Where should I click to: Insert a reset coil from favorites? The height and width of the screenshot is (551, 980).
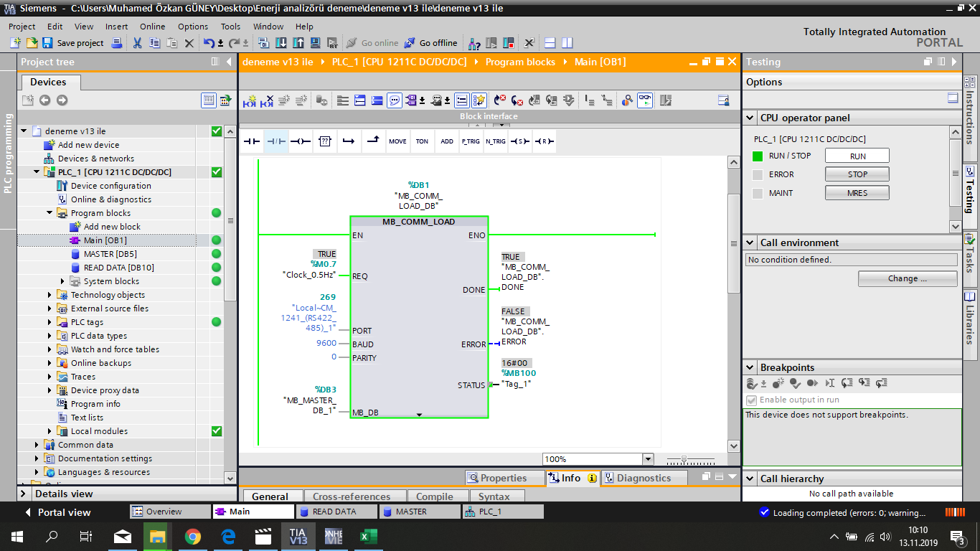[545, 141]
